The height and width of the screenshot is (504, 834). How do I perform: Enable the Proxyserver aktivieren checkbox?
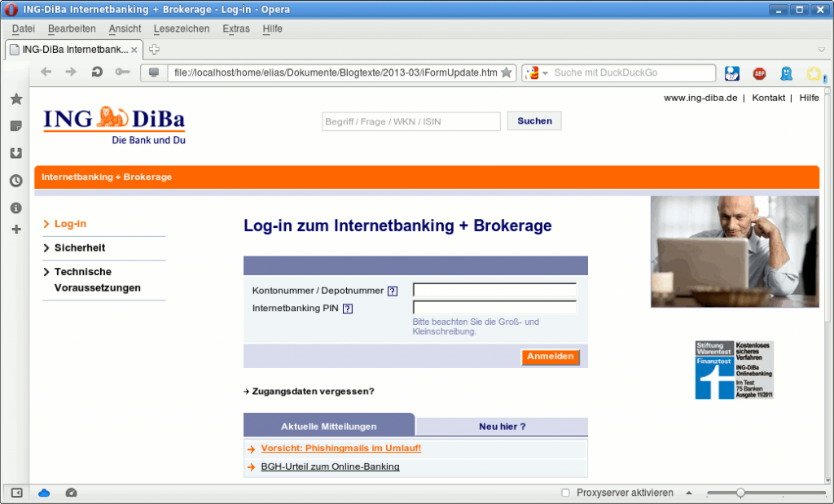tap(565, 493)
